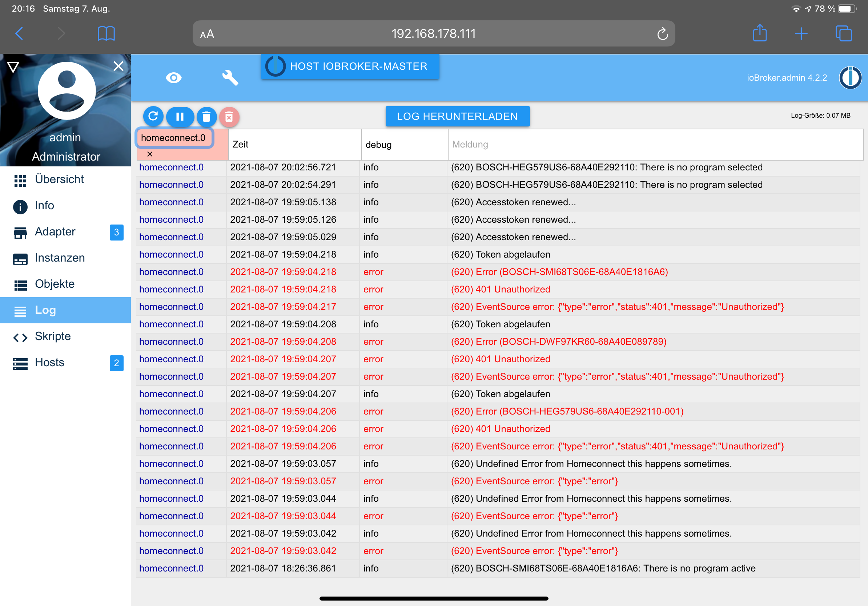This screenshot has width=868, height=606.
Task: Pause the log output
Action: point(180,116)
